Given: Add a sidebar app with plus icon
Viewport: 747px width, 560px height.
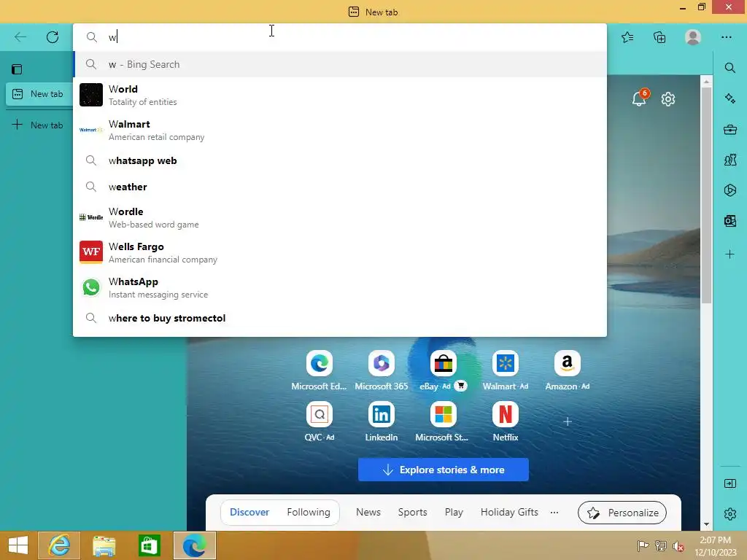Looking at the screenshot, I should tap(729, 254).
